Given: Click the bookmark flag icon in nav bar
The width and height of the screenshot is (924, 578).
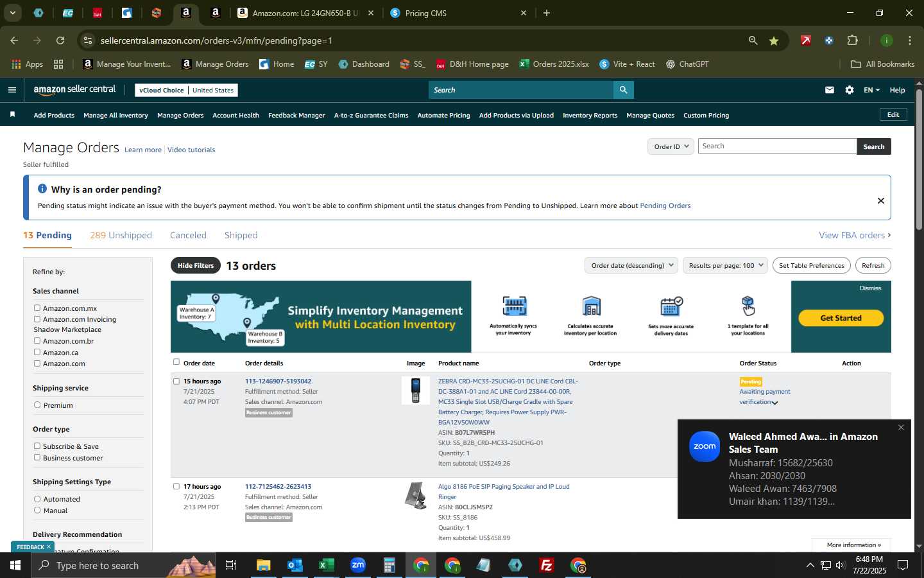Looking at the screenshot, I should click(x=12, y=115).
